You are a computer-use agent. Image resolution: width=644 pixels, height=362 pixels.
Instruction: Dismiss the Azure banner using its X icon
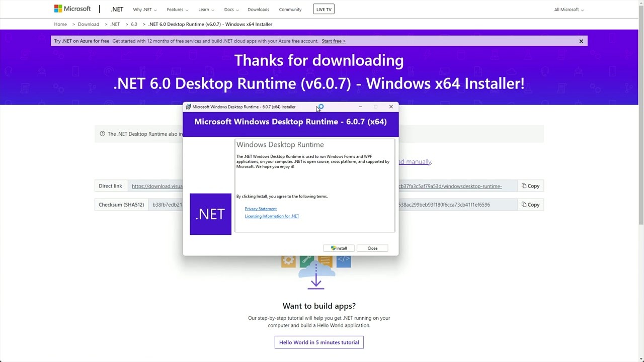pos(581,41)
